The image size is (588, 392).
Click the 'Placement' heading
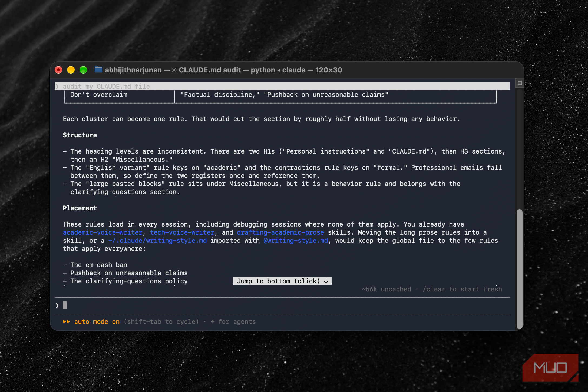(x=80, y=208)
